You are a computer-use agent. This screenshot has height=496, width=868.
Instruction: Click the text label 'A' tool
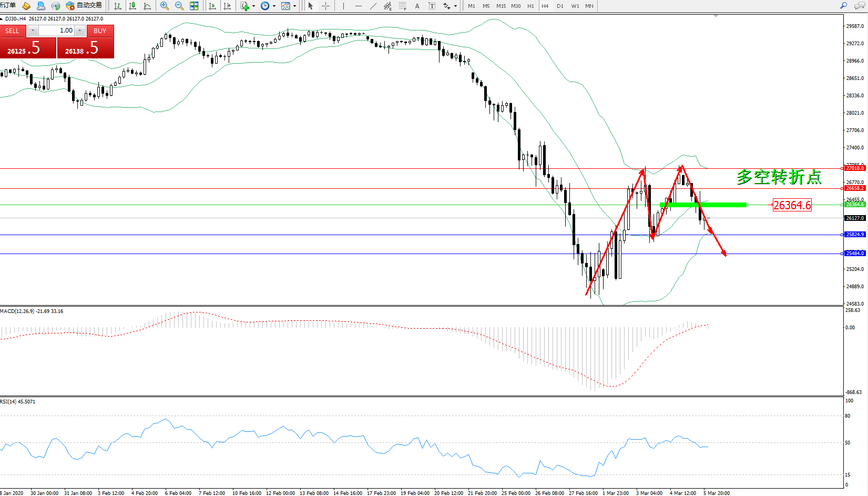click(x=417, y=6)
